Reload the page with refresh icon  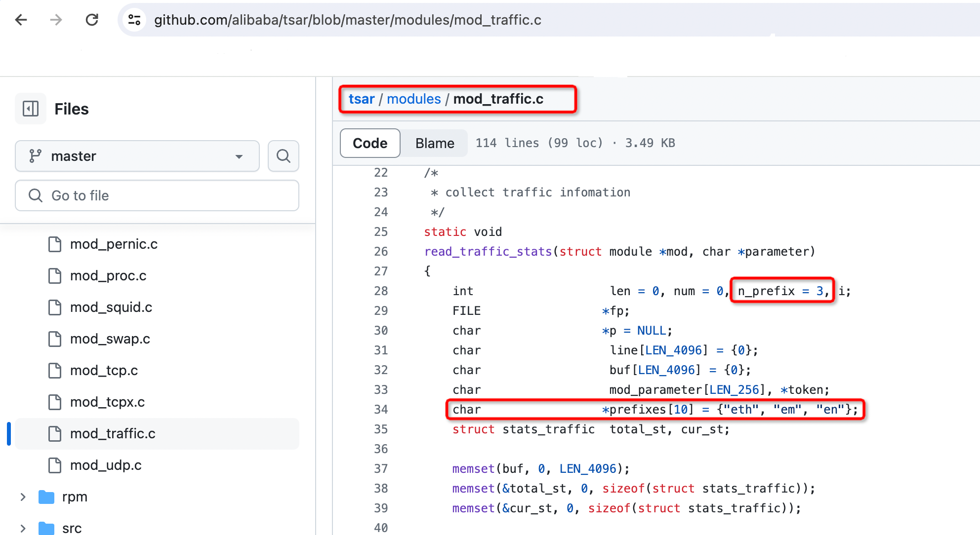pos(92,20)
